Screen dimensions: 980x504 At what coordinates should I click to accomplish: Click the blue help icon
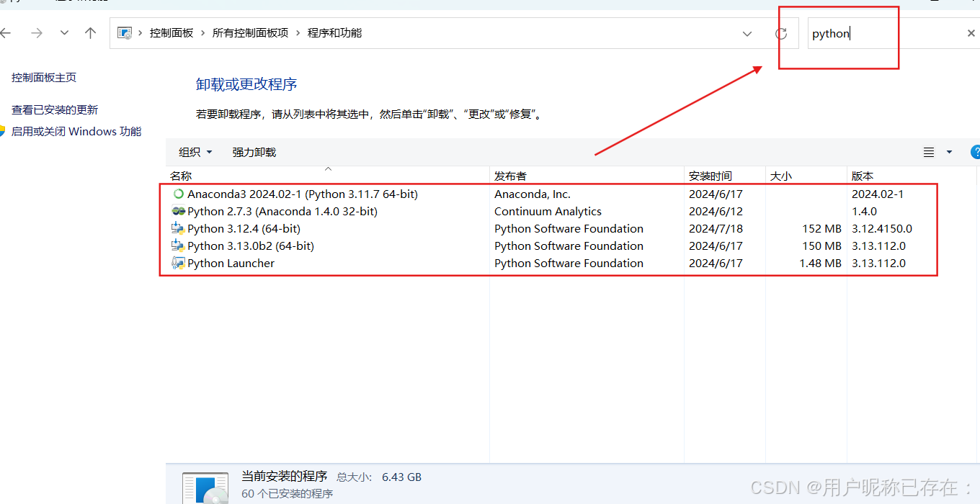[x=975, y=152]
